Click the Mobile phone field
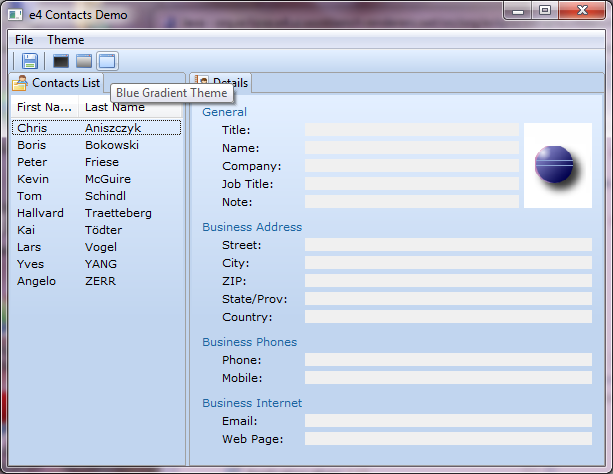The image size is (613, 474). (447, 378)
